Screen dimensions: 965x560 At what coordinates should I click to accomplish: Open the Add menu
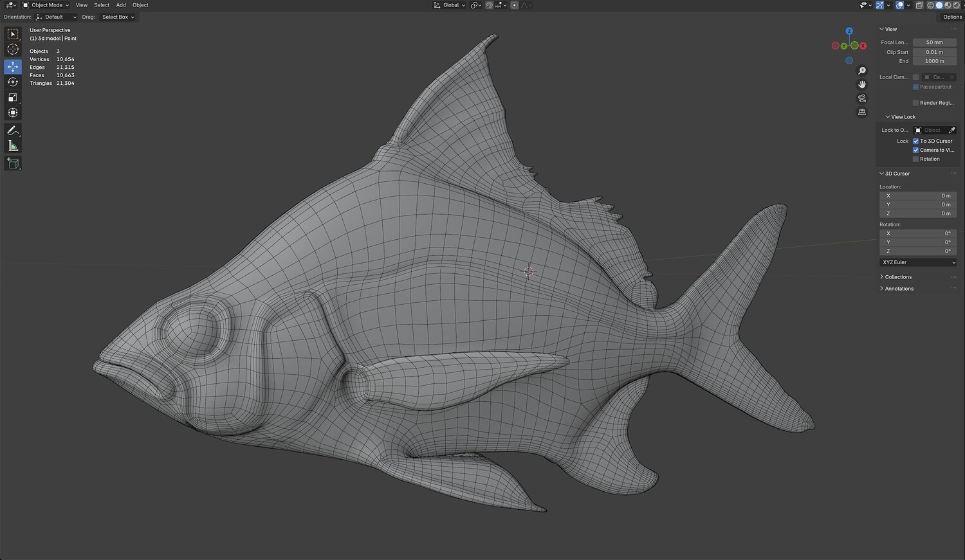click(x=121, y=5)
